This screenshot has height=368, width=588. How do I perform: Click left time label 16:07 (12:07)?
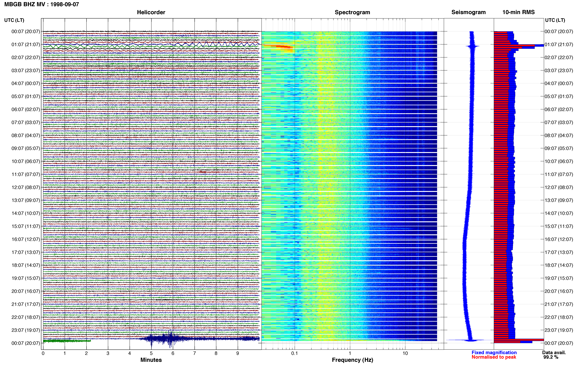26,239
